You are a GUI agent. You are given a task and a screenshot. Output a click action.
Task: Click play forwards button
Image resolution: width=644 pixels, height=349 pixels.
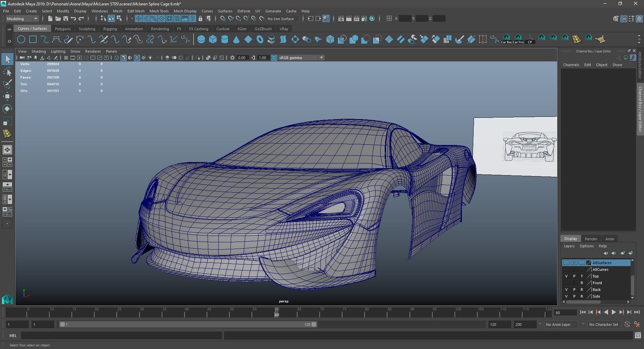614,312
